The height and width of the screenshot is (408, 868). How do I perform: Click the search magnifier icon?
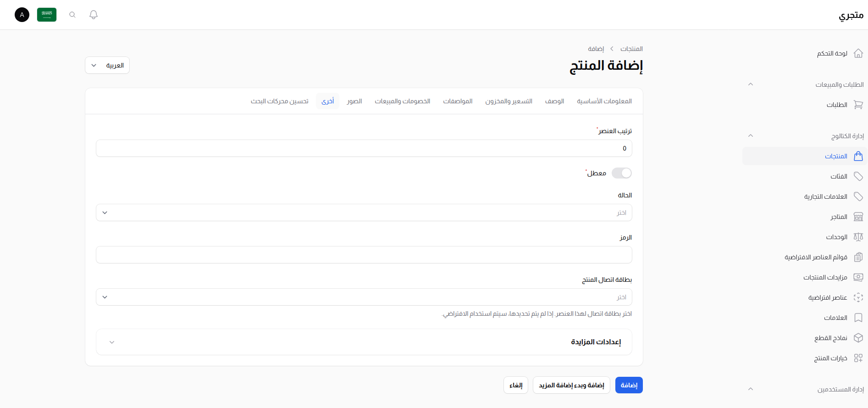pyautogui.click(x=72, y=15)
